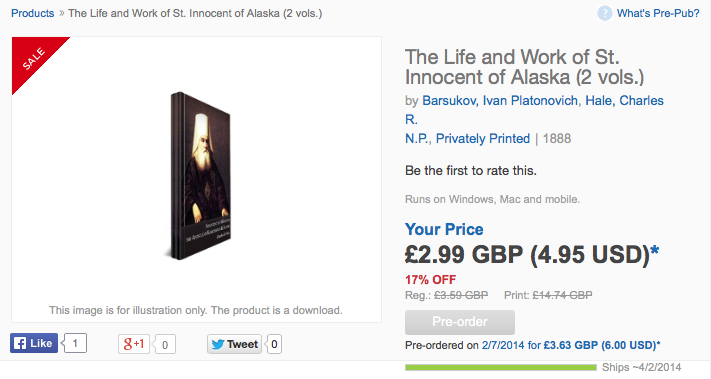The image size is (711, 379).
Task: Click the Google +1 button
Action: pos(134,344)
